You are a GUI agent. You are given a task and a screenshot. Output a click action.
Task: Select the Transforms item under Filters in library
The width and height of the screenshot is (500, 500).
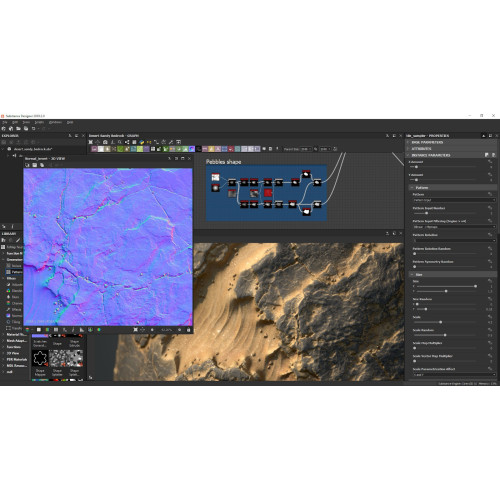click(15, 328)
